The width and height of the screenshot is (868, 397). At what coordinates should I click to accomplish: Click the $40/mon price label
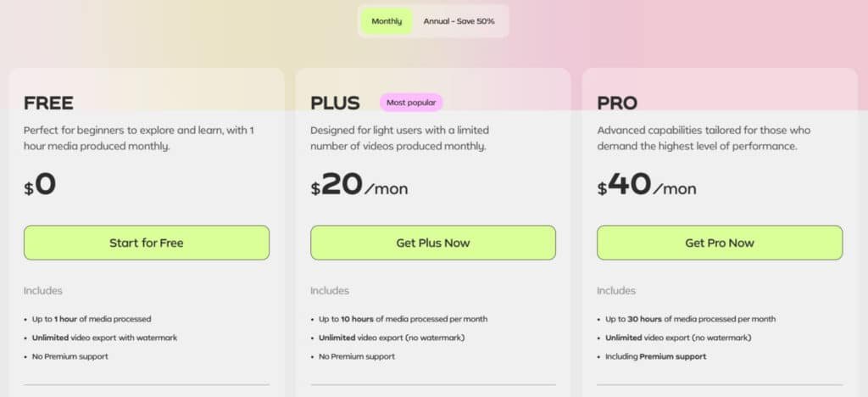(646, 187)
